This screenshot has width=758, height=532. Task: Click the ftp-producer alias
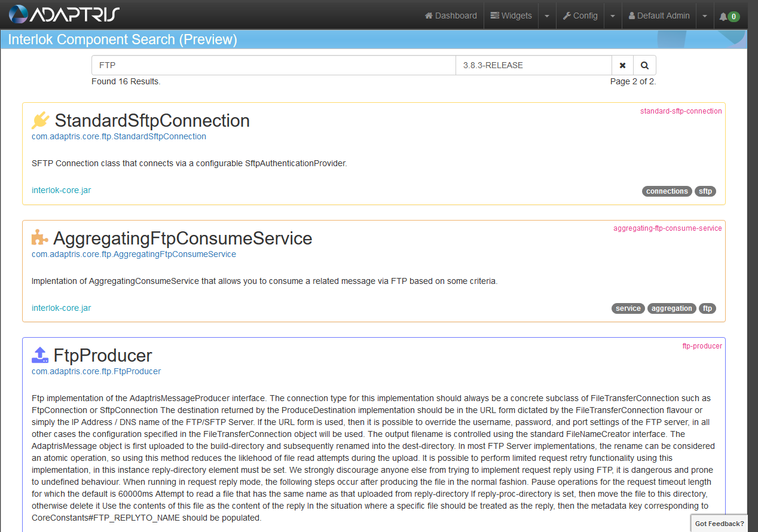[x=702, y=346]
